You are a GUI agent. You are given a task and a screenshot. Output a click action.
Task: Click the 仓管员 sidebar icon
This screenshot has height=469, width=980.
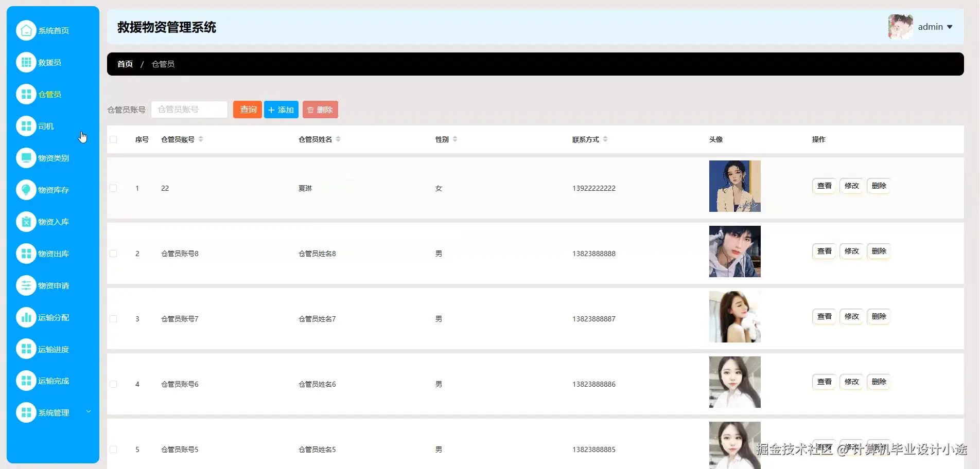coord(26,94)
